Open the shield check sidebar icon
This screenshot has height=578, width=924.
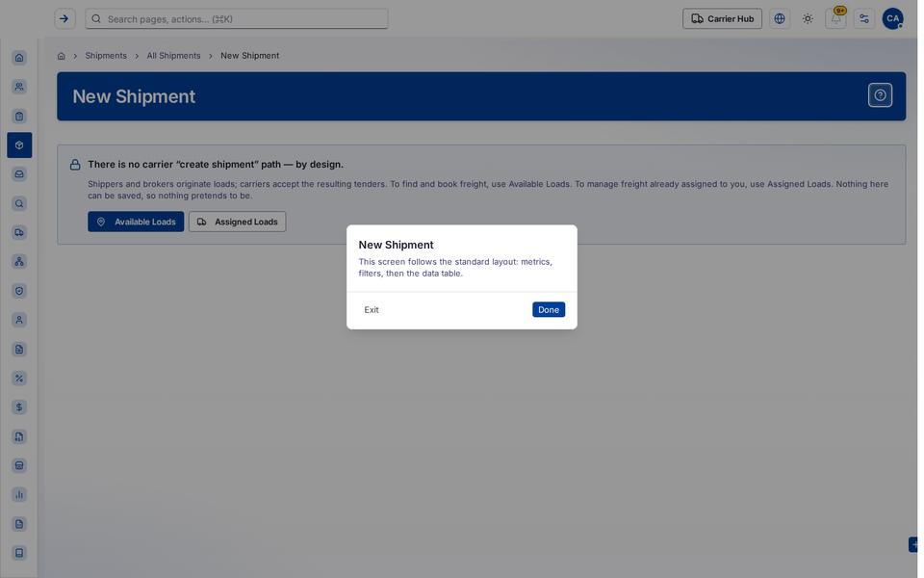tap(19, 291)
